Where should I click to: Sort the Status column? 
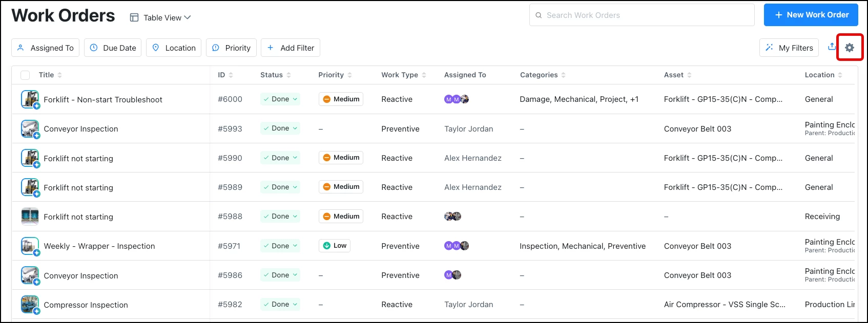tap(288, 75)
